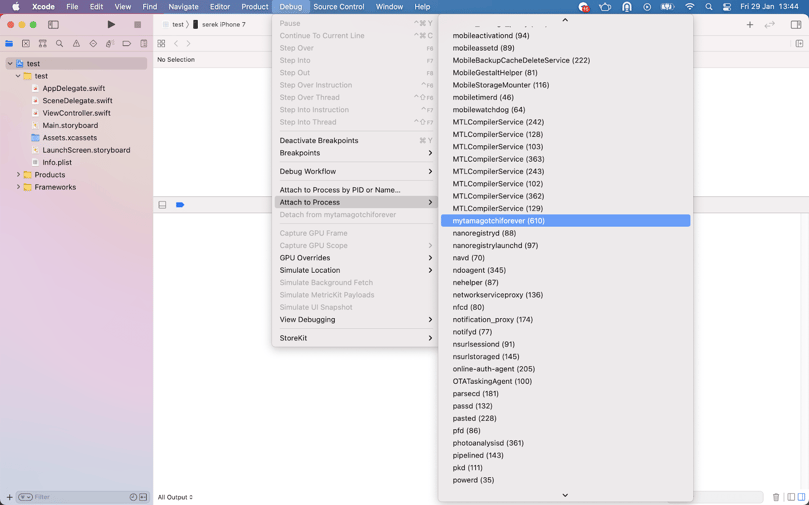Open the StoreKit submenu
Screen dimensions: 809x505
(355, 338)
